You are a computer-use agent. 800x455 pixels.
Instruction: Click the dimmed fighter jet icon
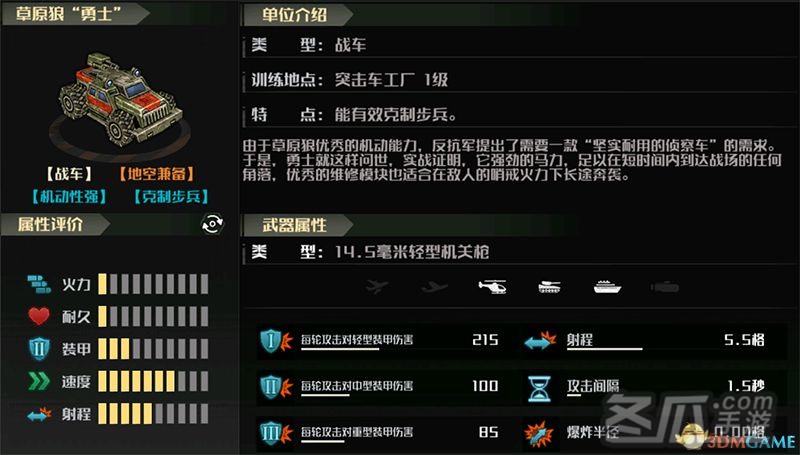pos(378,287)
